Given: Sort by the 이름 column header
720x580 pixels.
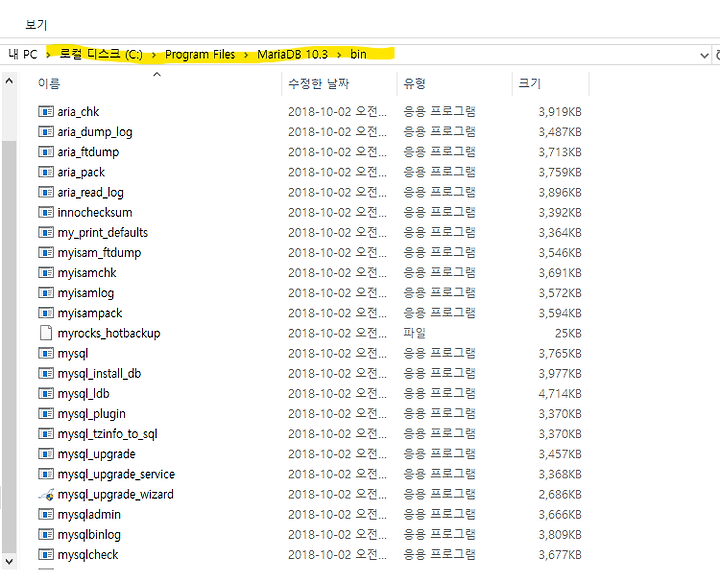Looking at the screenshot, I should pos(49,83).
